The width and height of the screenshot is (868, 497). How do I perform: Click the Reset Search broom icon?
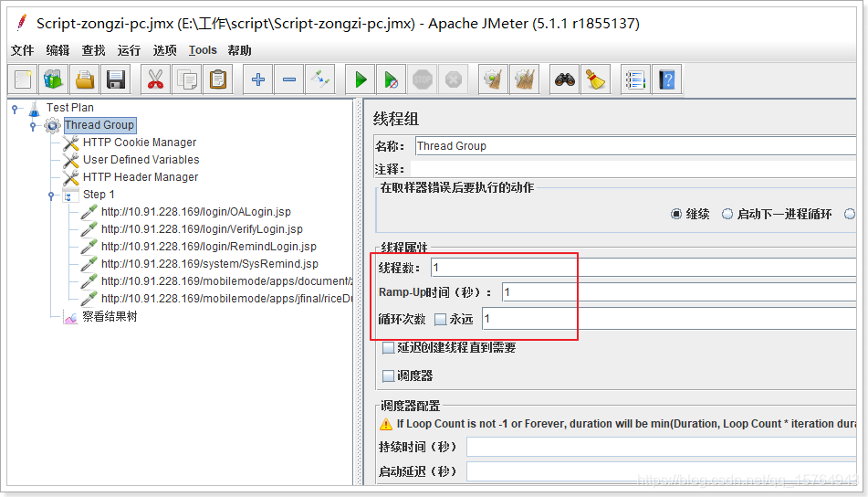tap(596, 79)
